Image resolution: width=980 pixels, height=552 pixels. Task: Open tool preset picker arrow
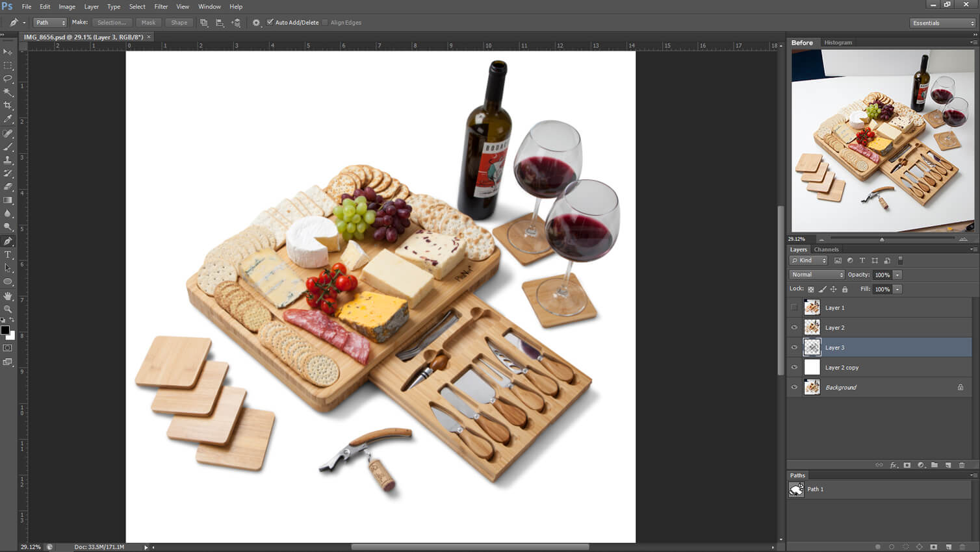[24, 23]
